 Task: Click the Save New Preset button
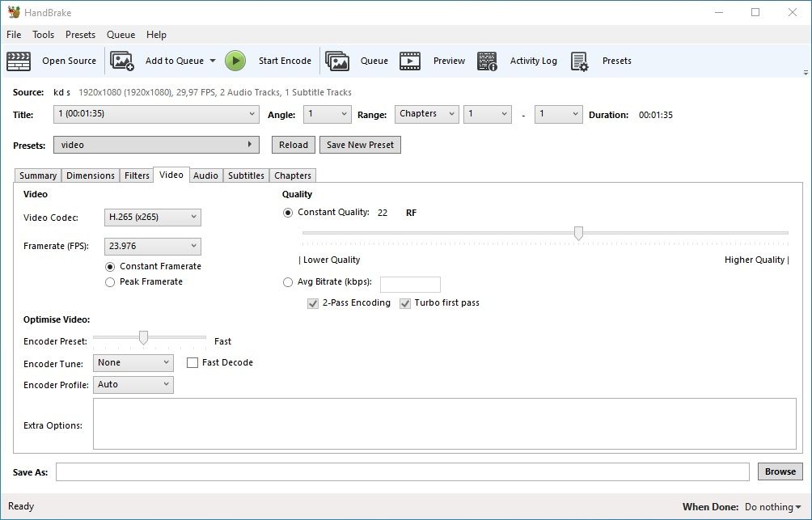(x=360, y=145)
